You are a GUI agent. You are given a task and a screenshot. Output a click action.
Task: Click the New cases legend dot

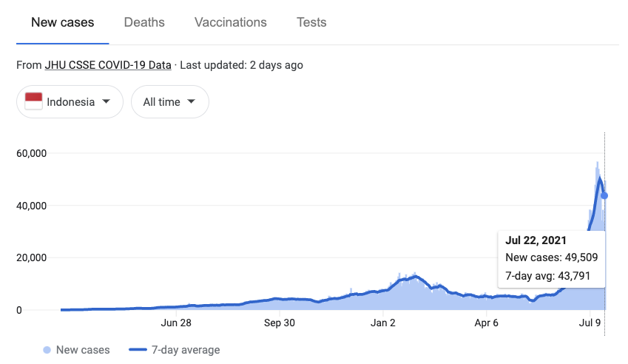(x=47, y=350)
